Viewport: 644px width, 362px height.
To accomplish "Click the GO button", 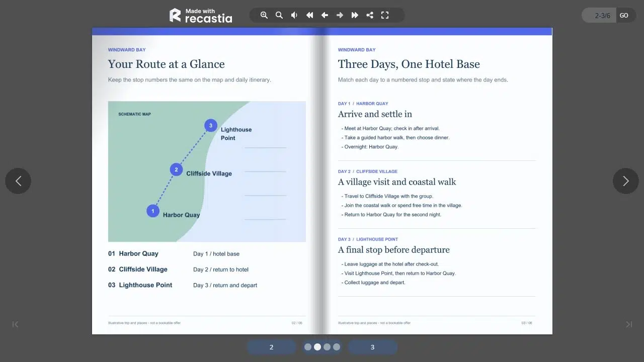I will click(624, 16).
